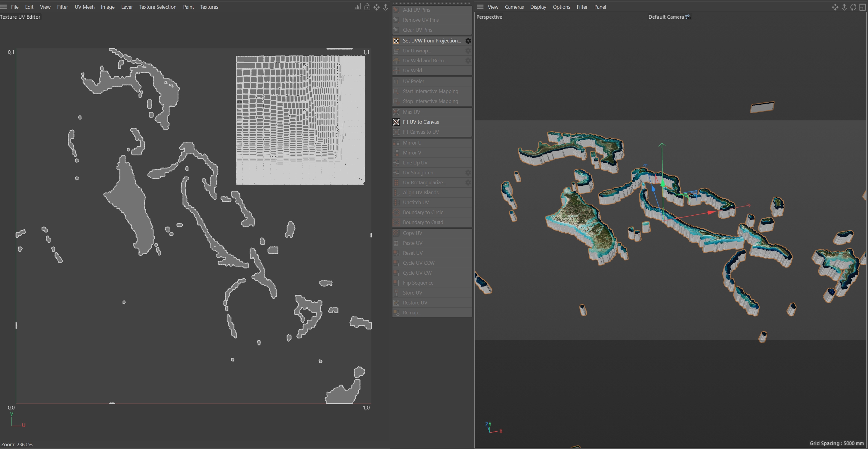Toggle the lock padlock icon in the UV editor

pos(367,7)
